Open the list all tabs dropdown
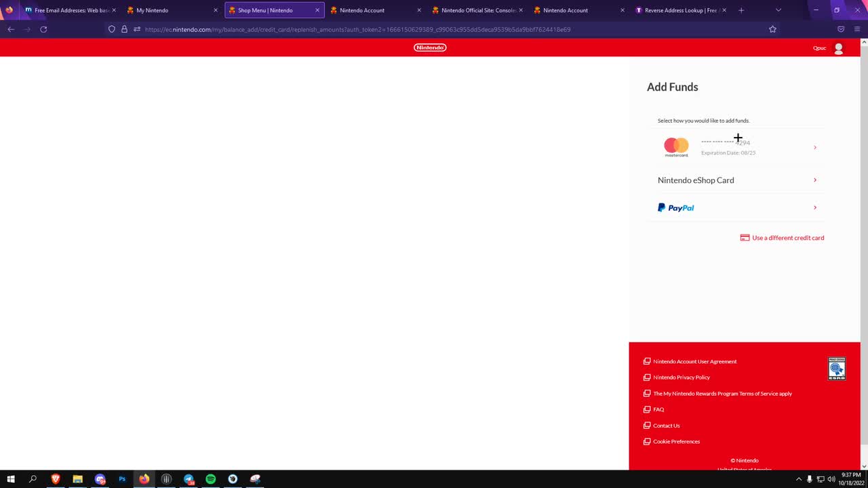 coord(778,10)
